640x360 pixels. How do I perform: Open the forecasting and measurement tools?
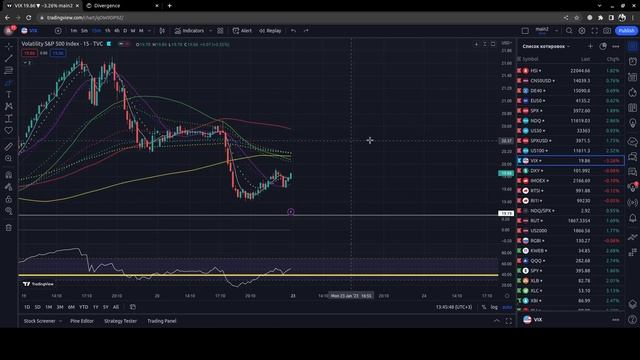click(9, 118)
